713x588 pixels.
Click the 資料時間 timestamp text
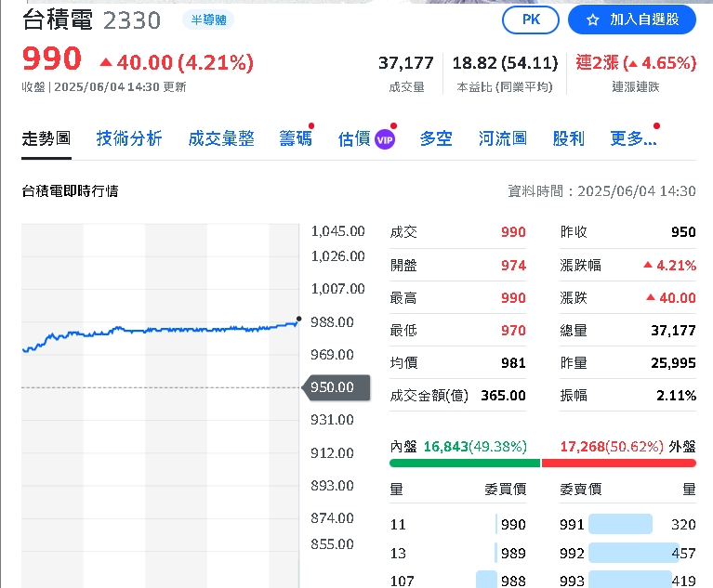tap(601, 191)
